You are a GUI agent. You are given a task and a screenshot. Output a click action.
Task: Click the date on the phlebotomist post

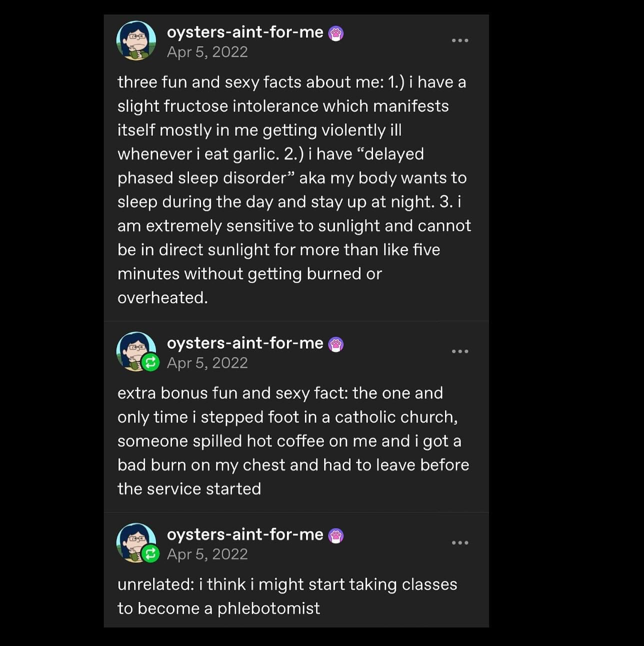tap(207, 554)
